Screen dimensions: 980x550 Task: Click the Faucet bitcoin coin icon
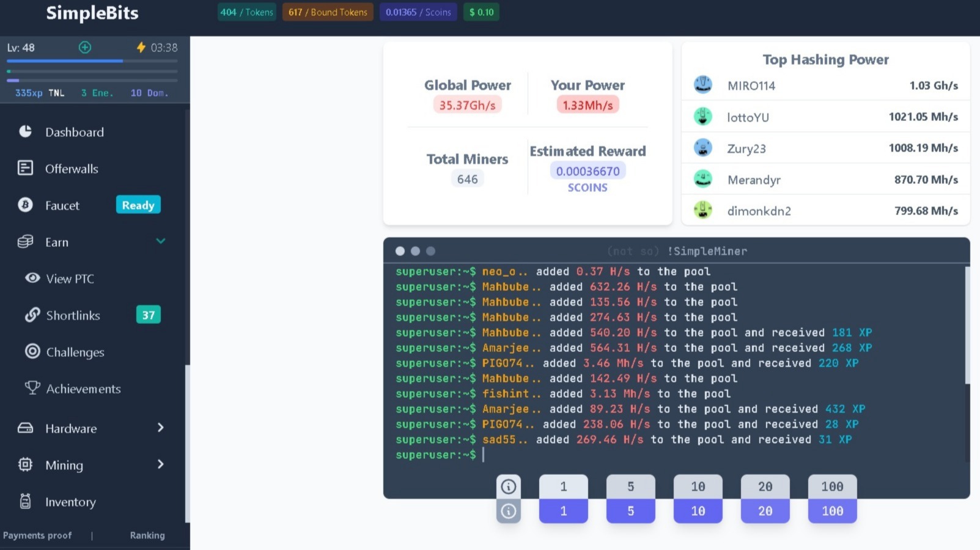click(25, 205)
